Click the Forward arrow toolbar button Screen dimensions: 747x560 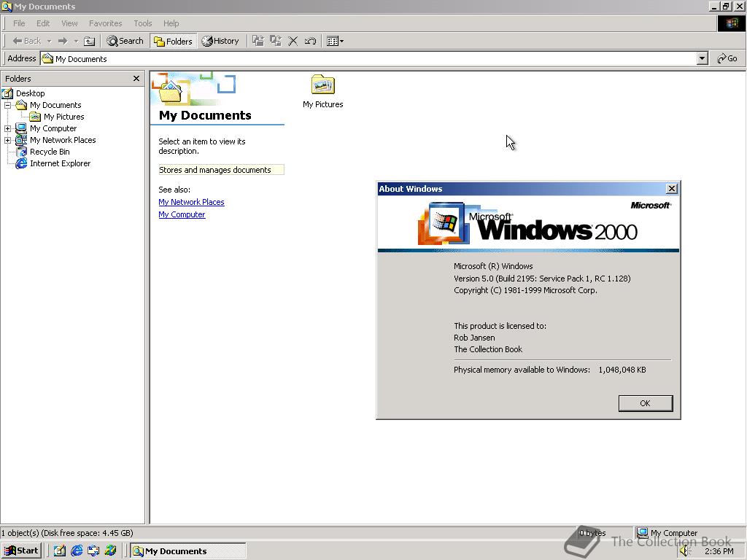point(63,41)
